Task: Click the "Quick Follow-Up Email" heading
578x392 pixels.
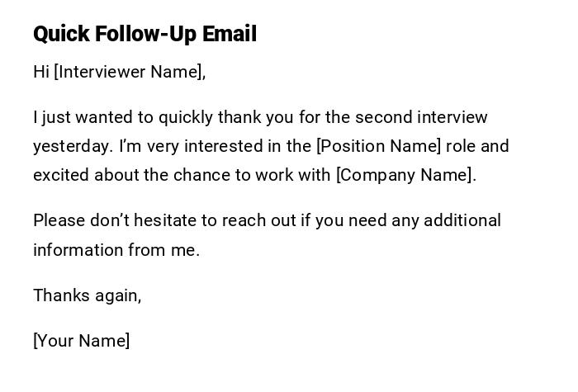Action: [144, 34]
